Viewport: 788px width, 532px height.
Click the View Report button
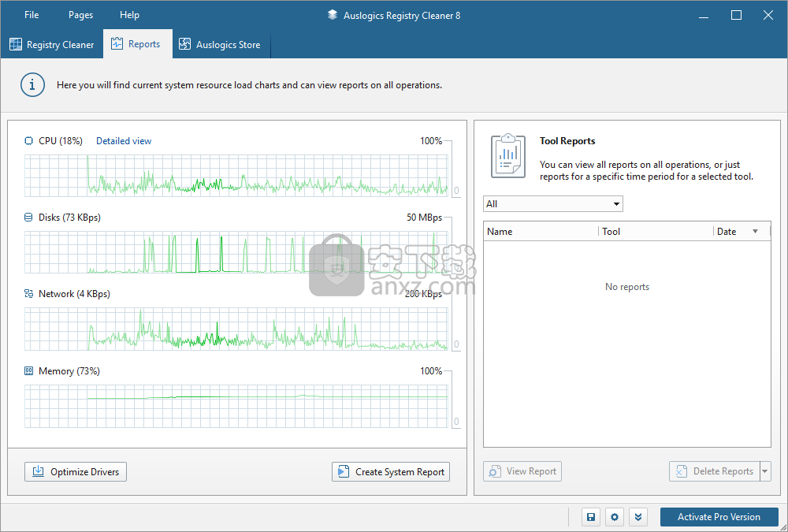[x=522, y=471]
